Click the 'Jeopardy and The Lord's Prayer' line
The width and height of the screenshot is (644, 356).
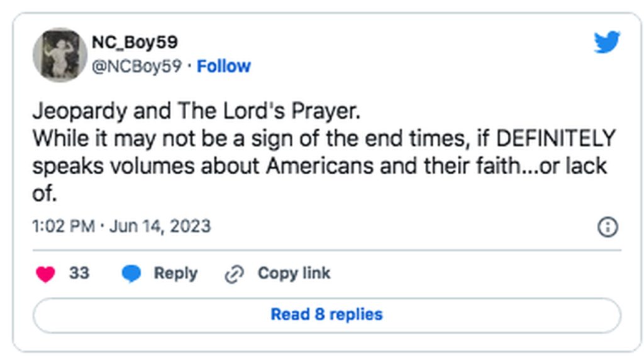(x=196, y=111)
